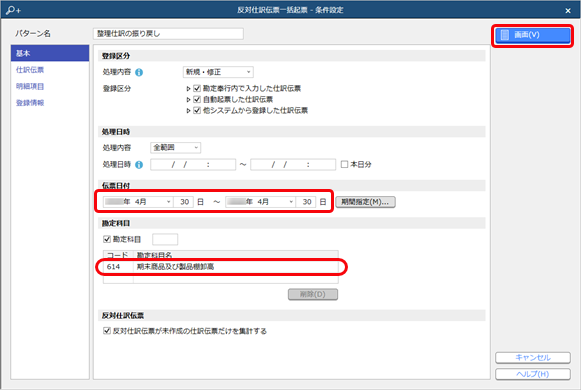Uncheck the 勘定科目 checkbox
The width and height of the screenshot is (581, 390).
107,239
